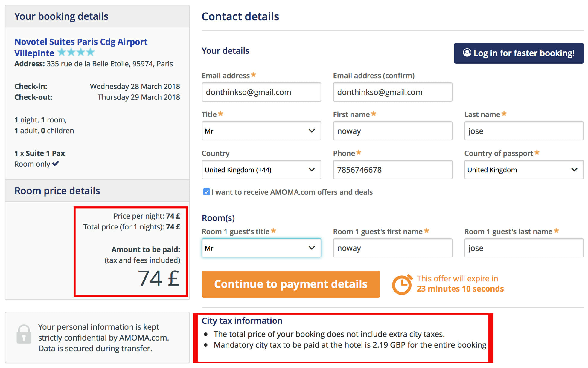Click the checkmark next to Room only
588x368 pixels.
(55, 163)
